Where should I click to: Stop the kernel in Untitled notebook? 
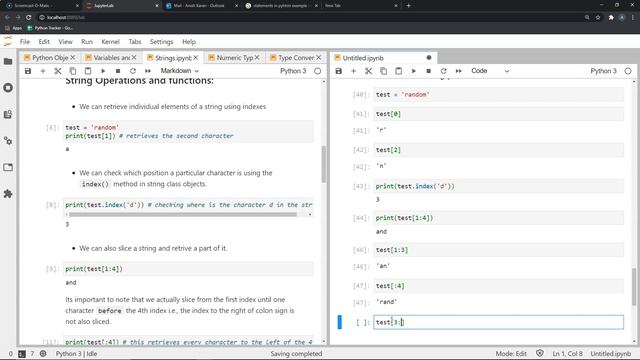pyautogui.click(x=429, y=71)
